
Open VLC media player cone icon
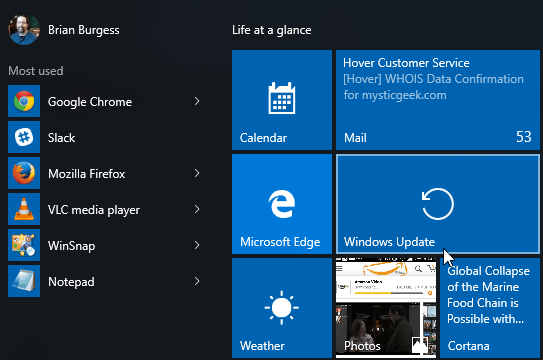(24, 209)
